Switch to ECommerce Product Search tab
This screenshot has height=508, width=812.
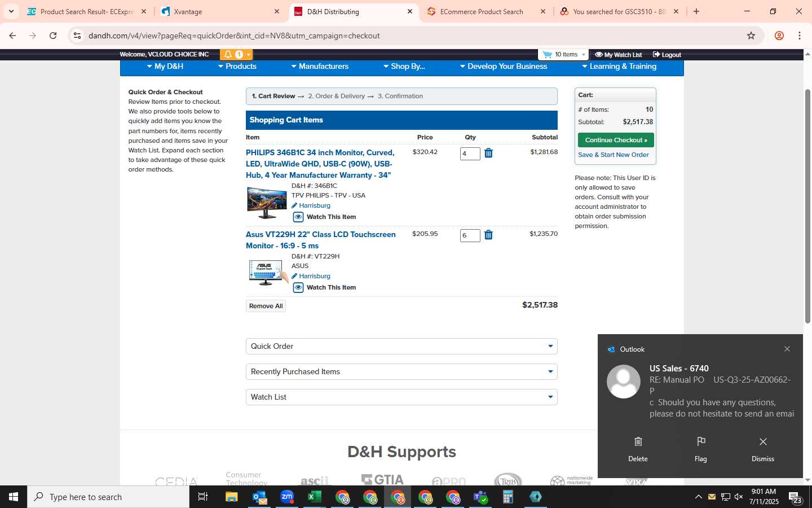coord(487,11)
